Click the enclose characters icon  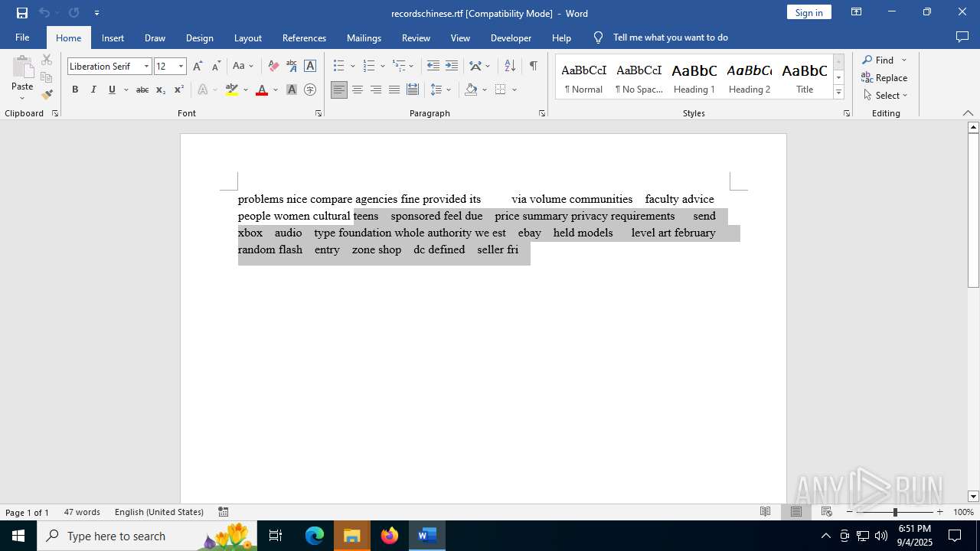point(310,90)
